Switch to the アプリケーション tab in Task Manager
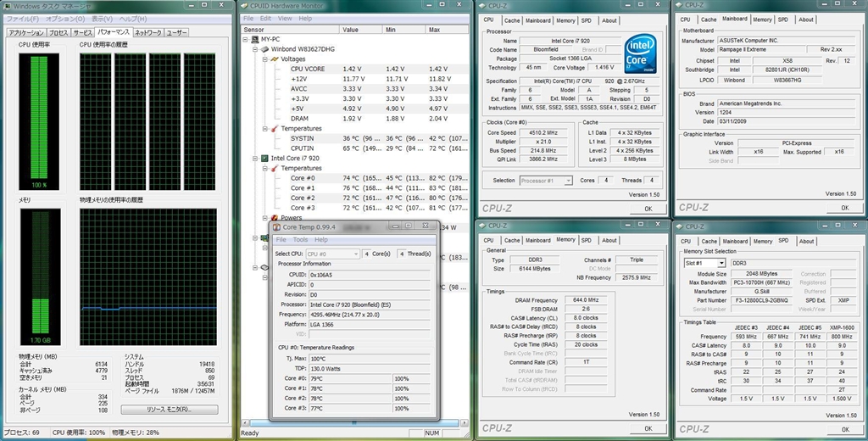Viewport: 868px width, 441px height. (26, 33)
